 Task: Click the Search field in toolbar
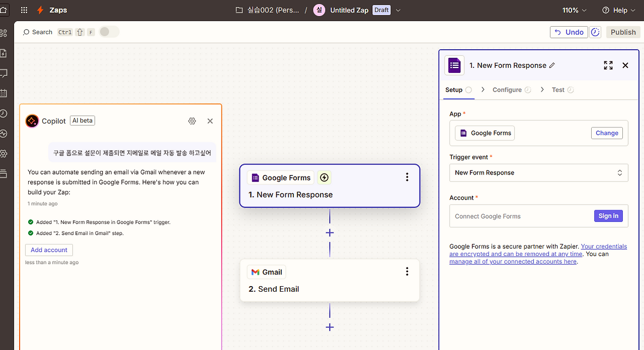coord(38,32)
